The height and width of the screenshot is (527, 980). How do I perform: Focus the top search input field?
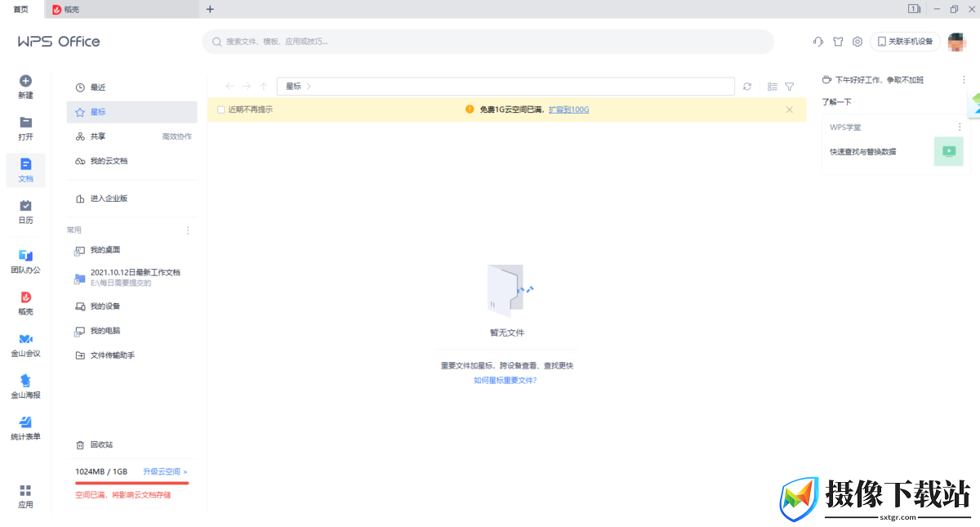(488, 42)
